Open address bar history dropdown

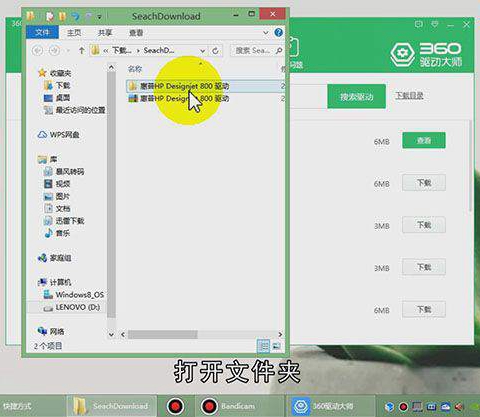tap(202, 51)
